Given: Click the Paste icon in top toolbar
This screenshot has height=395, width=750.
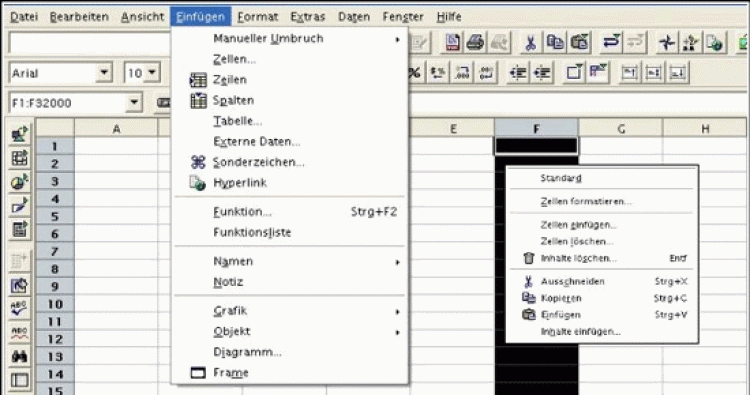Looking at the screenshot, I should (x=579, y=43).
